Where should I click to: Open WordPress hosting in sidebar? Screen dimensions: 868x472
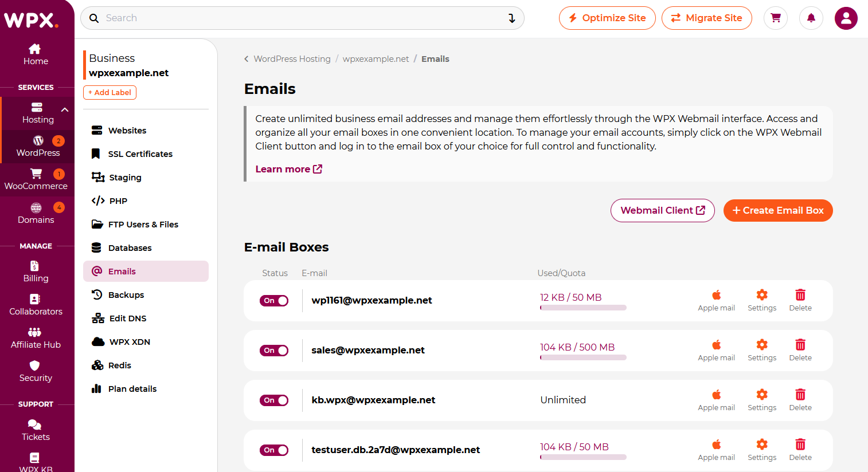(38, 146)
